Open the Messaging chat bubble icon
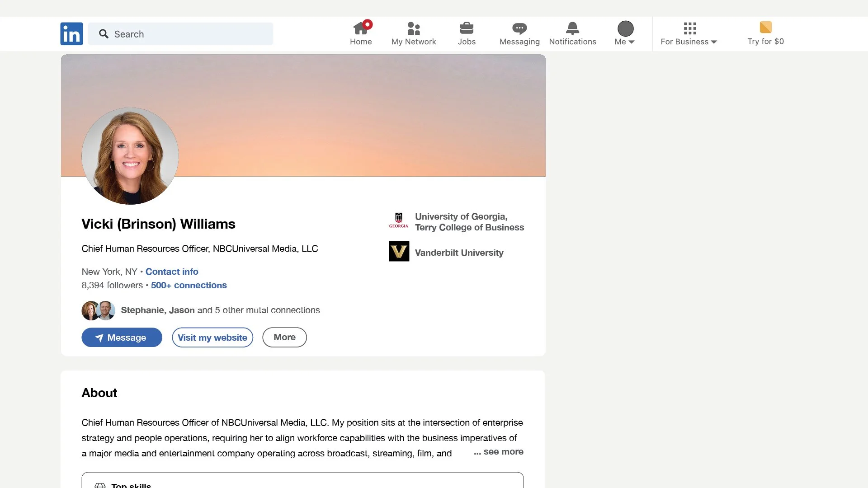This screenshot has width=868, height=488. (x=519, y=29)
